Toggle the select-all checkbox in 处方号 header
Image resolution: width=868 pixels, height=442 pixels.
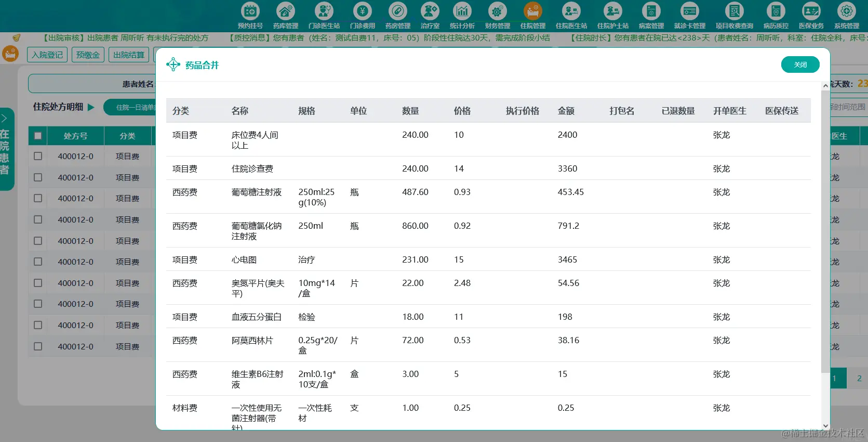point(38,136)
